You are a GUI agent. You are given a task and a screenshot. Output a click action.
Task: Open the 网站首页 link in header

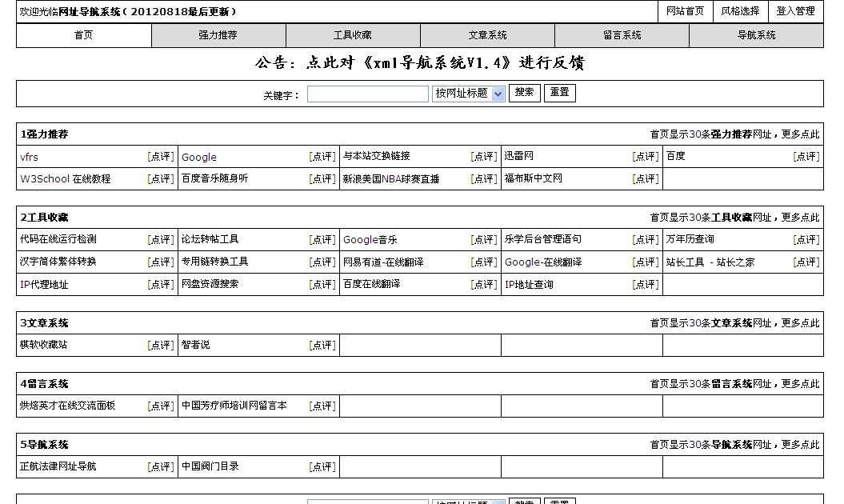(x=685, y=11)
